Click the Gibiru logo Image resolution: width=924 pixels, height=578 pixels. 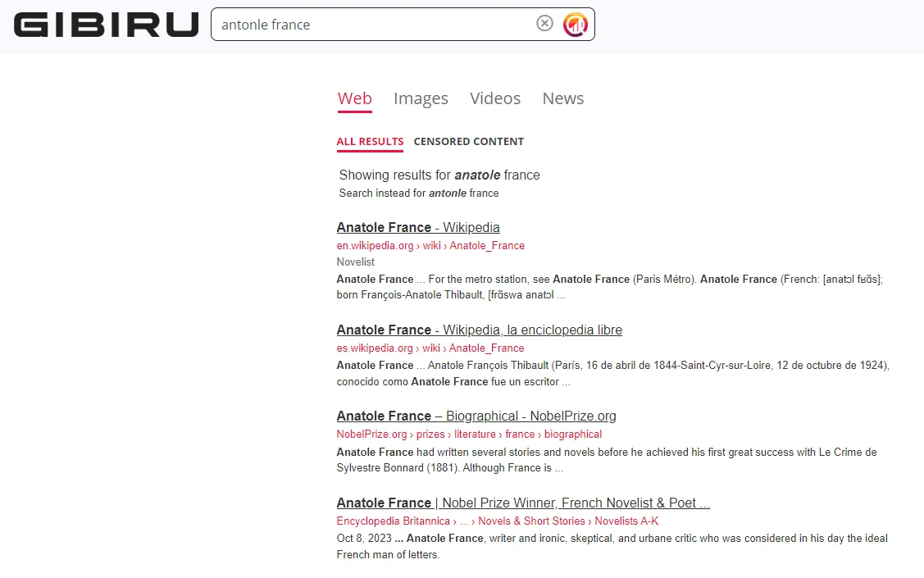click(x=106, y=25)
